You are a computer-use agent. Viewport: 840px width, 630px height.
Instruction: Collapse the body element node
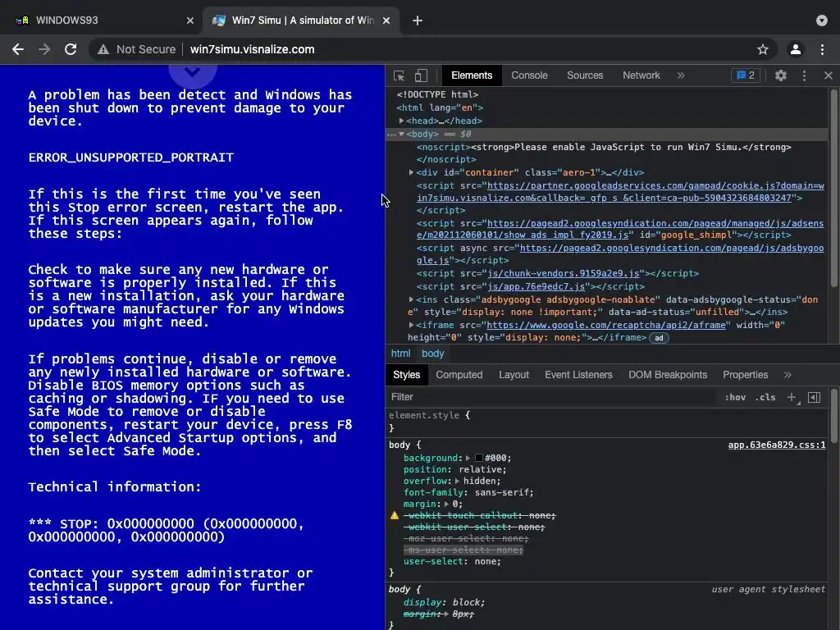point(401,134)
